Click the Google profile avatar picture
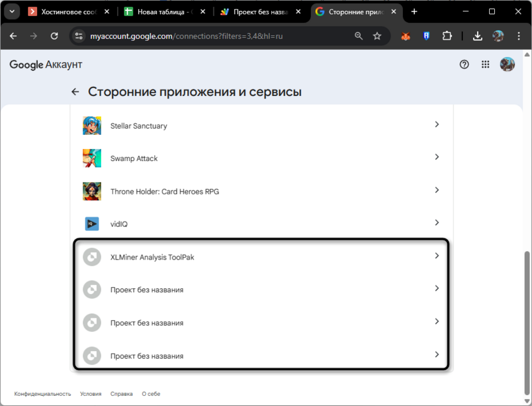 pos(506,64)
